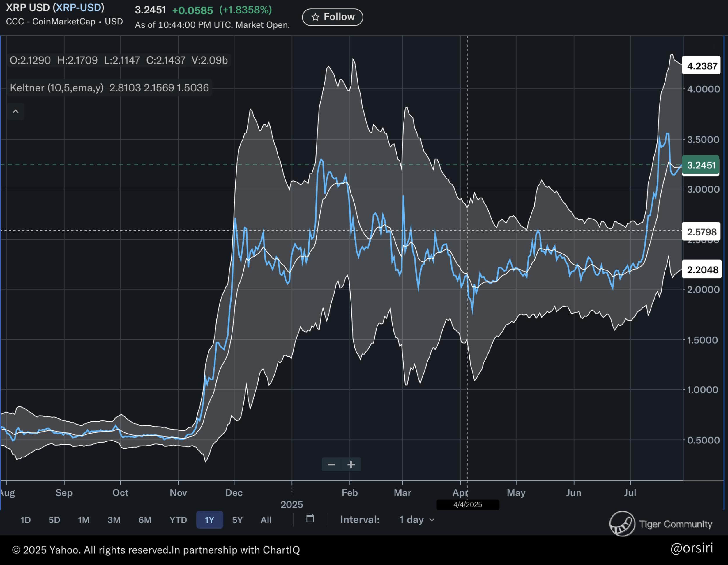
Task: Switch to the 3M range
Action: (x=114, y=520)
